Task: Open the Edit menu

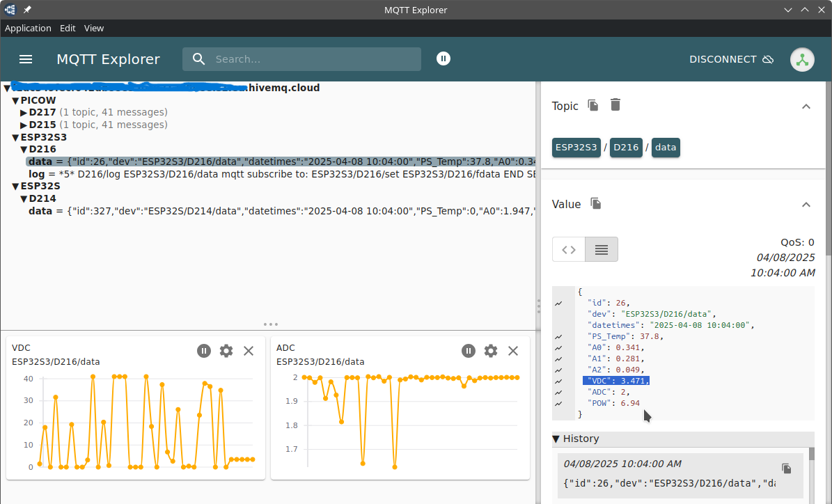Action: [68, 28]
